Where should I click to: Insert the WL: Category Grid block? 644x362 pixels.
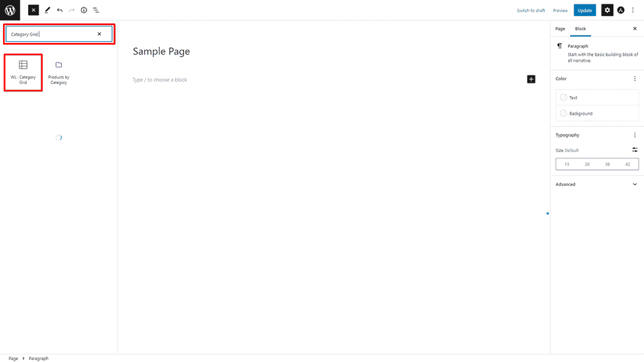pos(23,72)
